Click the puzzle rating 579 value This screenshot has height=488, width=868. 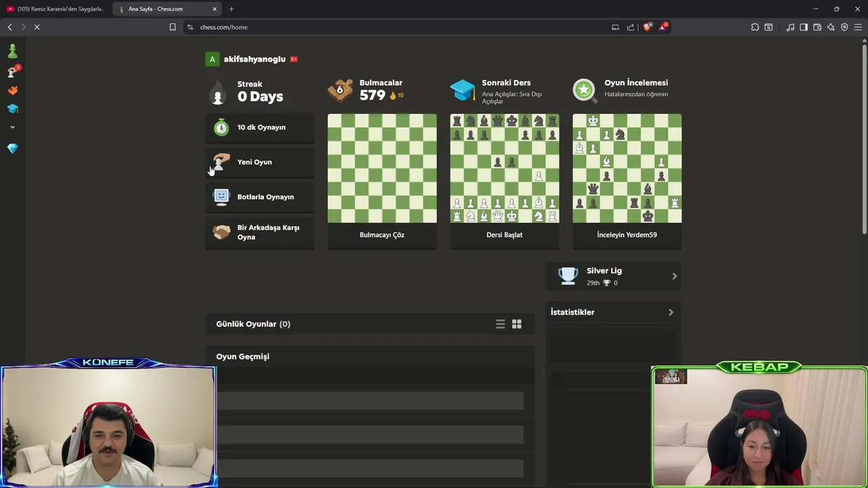coord(372,96)
